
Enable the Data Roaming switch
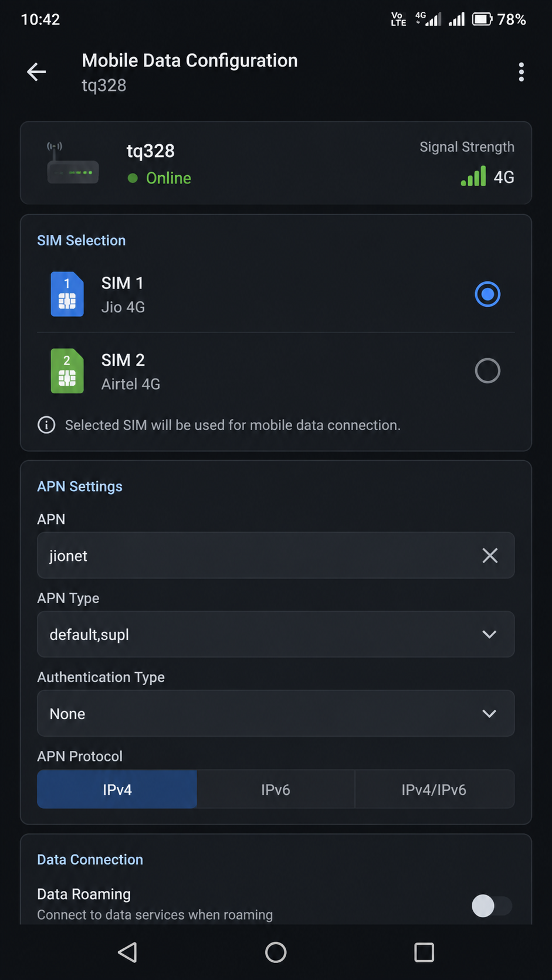tap(492, 906)
